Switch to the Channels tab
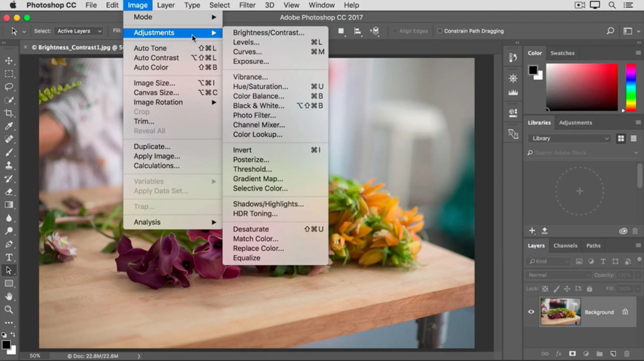644x361 pixels. [x=565, y=246]
